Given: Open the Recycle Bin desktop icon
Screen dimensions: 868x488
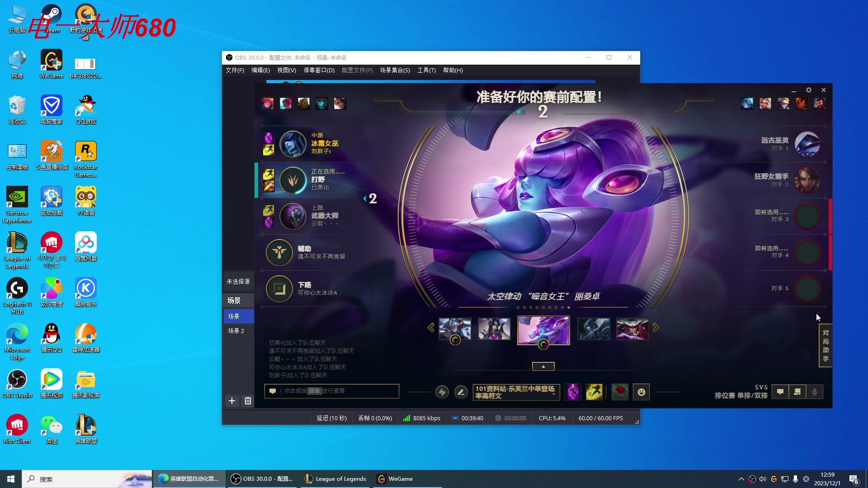Looking at the screenshot, I should (17, 110).
